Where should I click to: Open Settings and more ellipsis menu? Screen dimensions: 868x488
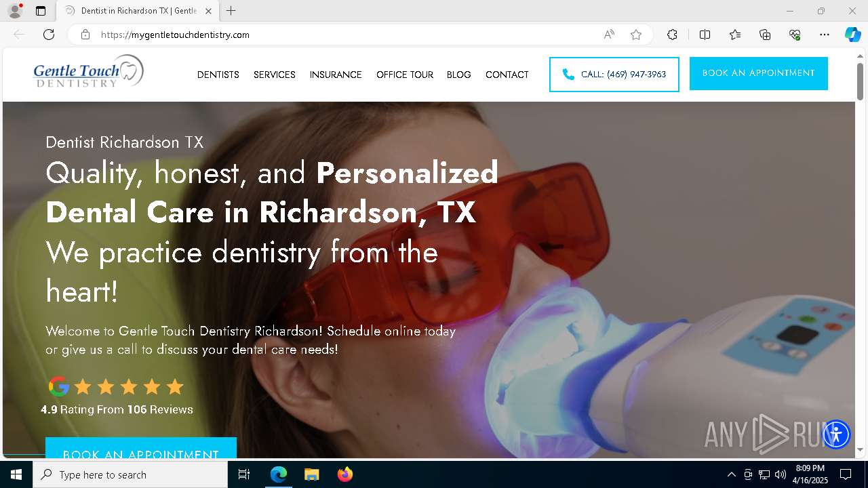tap(825, 35)
